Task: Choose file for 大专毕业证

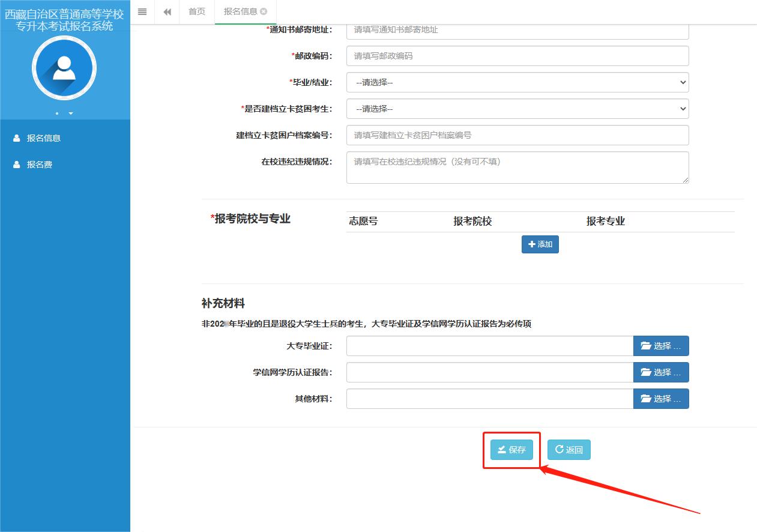Action: coord(660,346)
